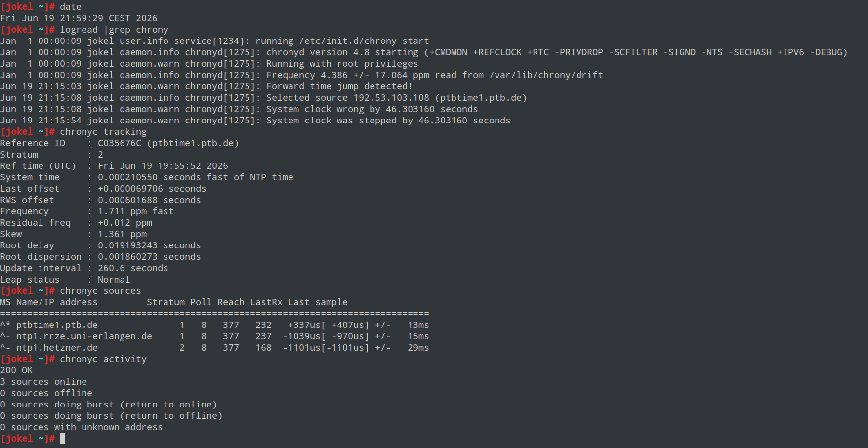This screenshot has height=448, width=868.
Task: Click the /var/lib/chrony/drift path in the log
Action: (x=546, y=75)
